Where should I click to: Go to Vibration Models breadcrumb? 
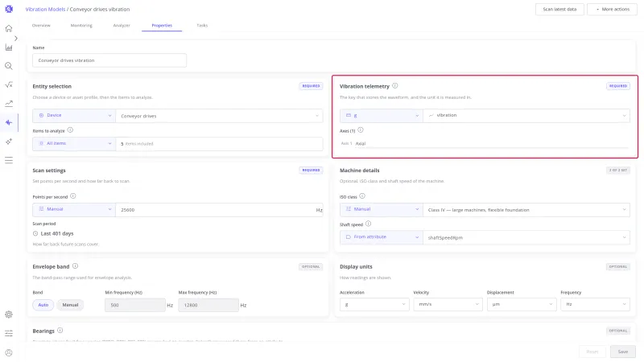[45, 9]
